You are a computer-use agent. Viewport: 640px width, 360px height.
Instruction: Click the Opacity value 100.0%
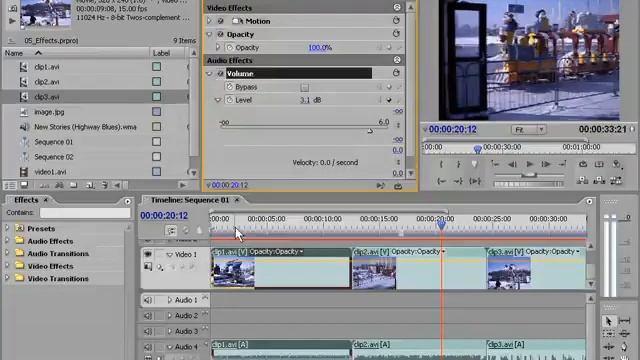[320, 48]
